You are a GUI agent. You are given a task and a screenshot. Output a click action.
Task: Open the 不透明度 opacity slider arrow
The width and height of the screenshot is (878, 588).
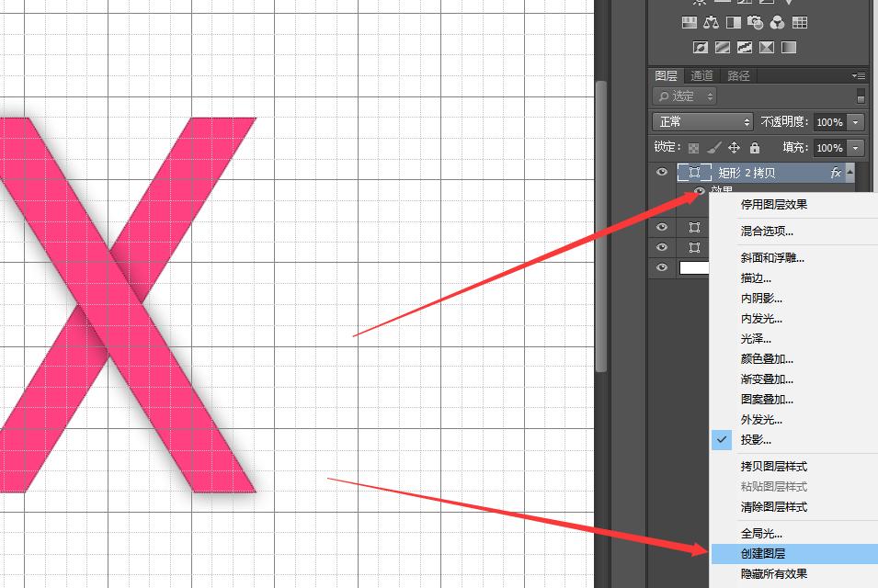click(856, 122)
